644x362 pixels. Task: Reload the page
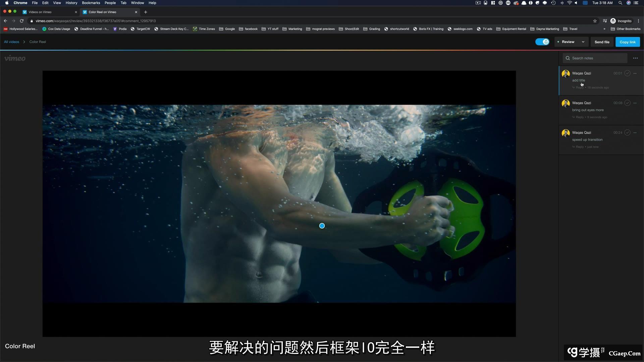[x=22, y=21]
